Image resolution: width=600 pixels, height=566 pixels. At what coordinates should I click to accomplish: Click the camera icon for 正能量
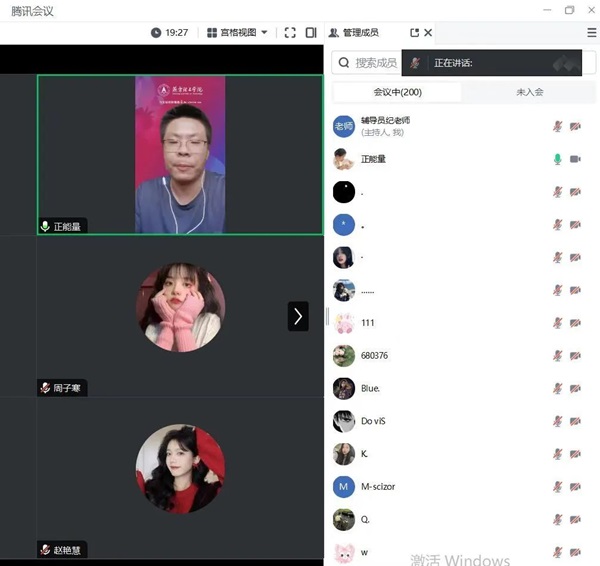pyautogui.click(x=575, y=159)
